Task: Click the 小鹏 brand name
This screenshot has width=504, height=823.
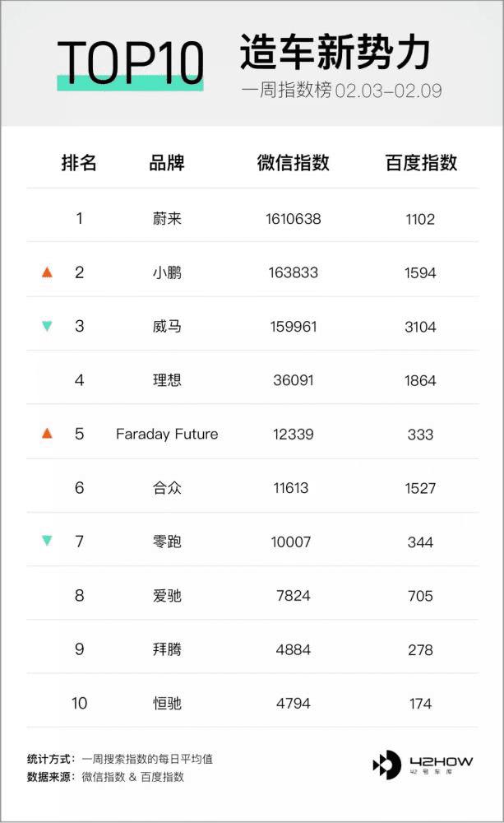Action: tap(167, 272)
